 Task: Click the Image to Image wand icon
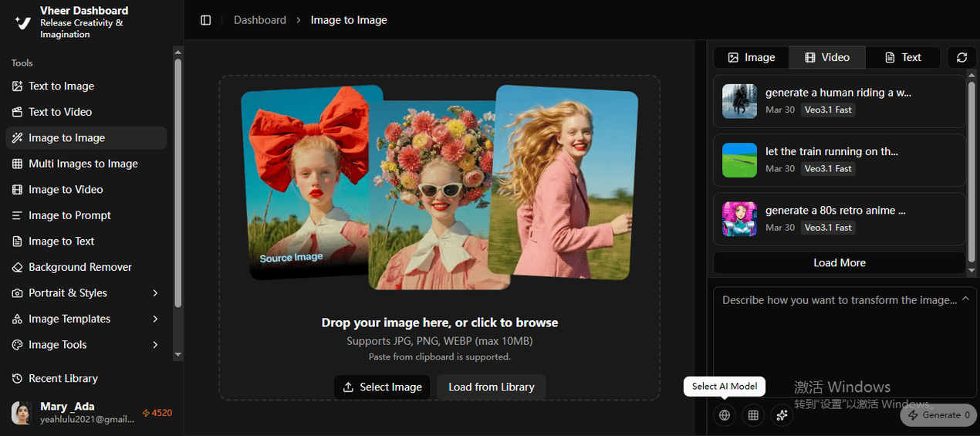click(x=17, y=138)
